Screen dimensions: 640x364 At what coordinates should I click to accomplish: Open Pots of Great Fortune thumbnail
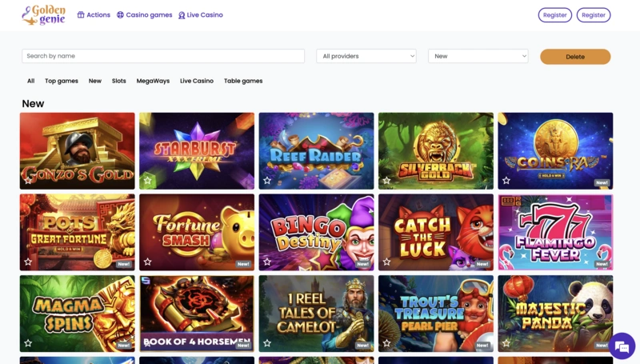tap(77, 232)
